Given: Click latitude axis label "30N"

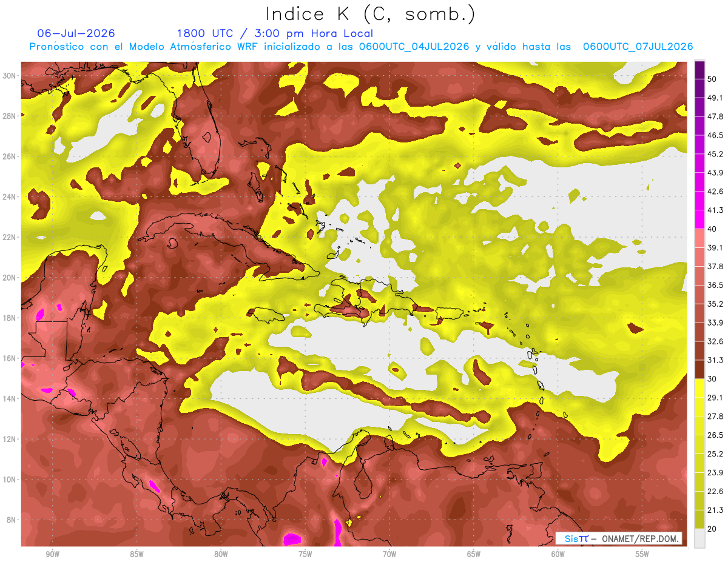Looking at the screenshot, I should coord(9,76).
